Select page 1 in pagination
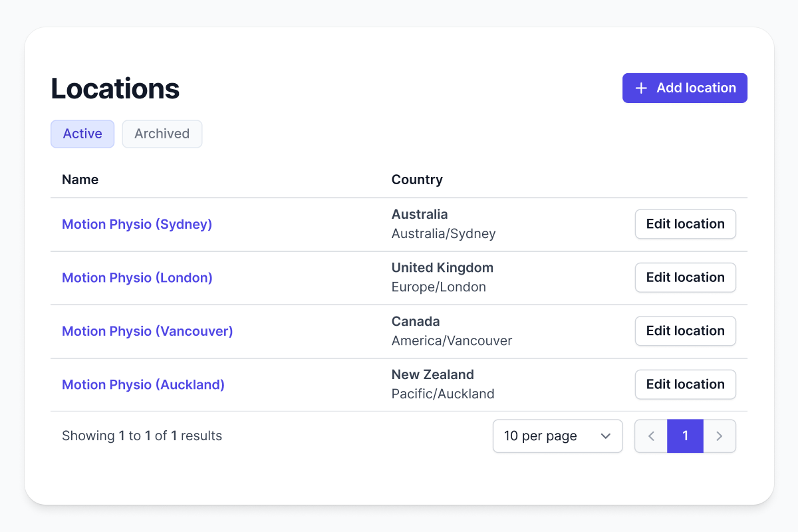 (x=685, y=436)
